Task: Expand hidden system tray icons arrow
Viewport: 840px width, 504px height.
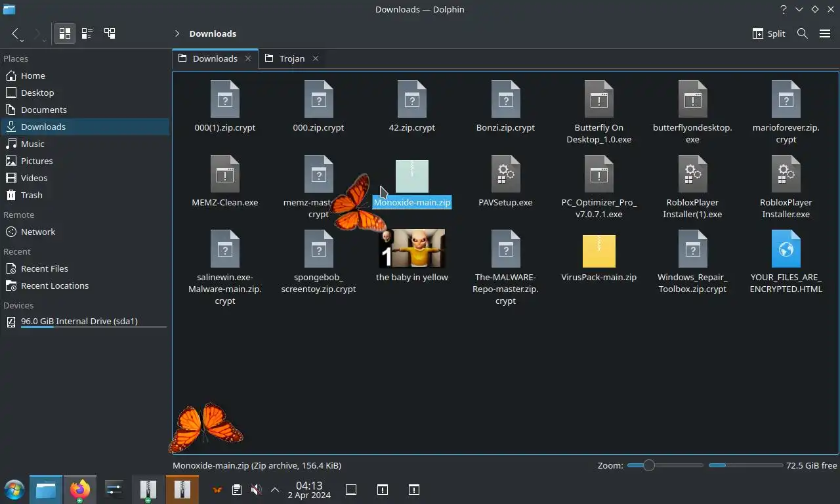Action: tap(275, 490)
